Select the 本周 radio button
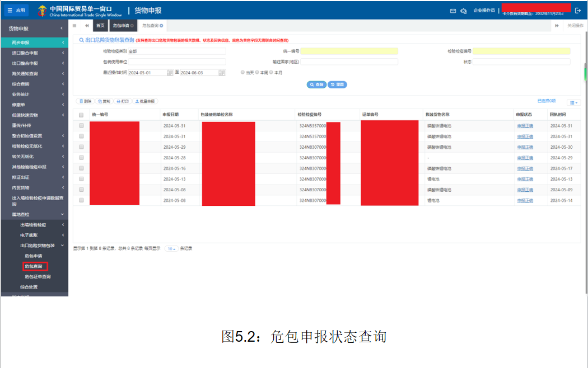Image resolution: width=588 pixels, height=368 pixels. [256, 73]
